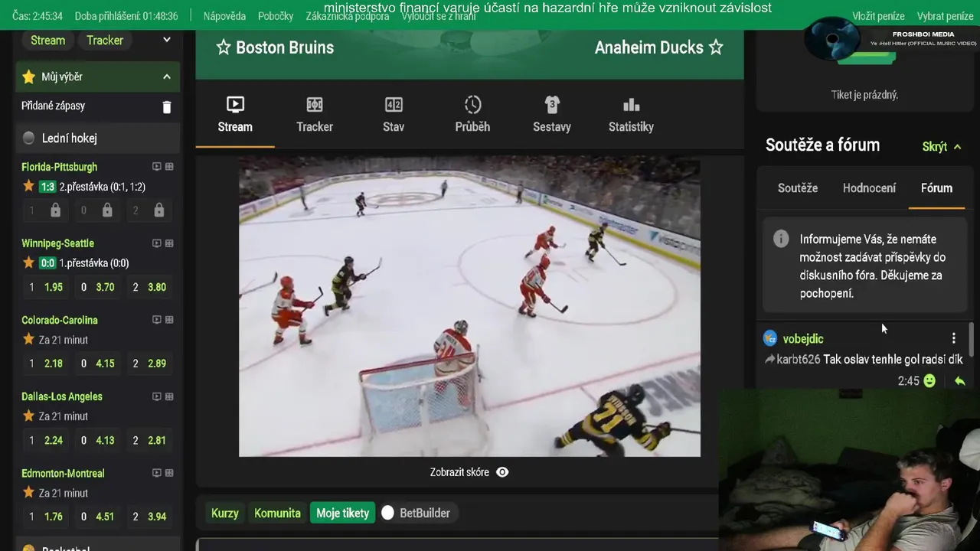
Task: Unstar the Edmonton-Montreal match
Action: pyautogui.click(x=29, y=492)
